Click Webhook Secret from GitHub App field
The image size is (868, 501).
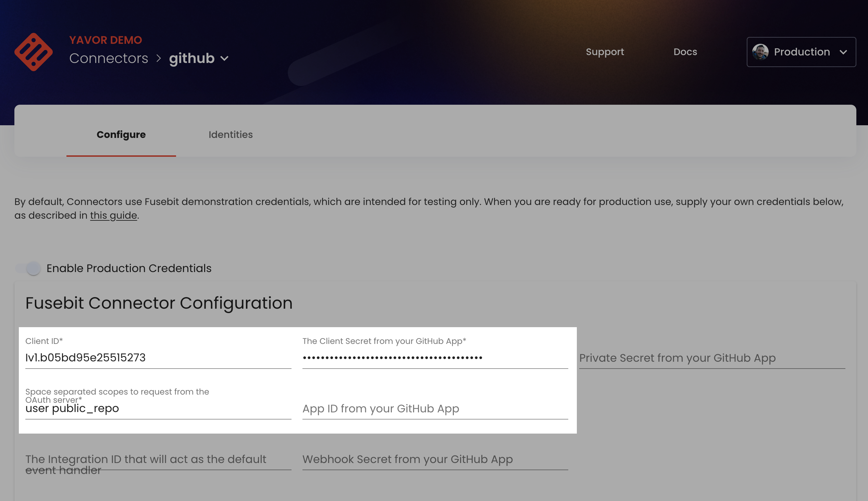pyautogui.click(x=435, y=459)
